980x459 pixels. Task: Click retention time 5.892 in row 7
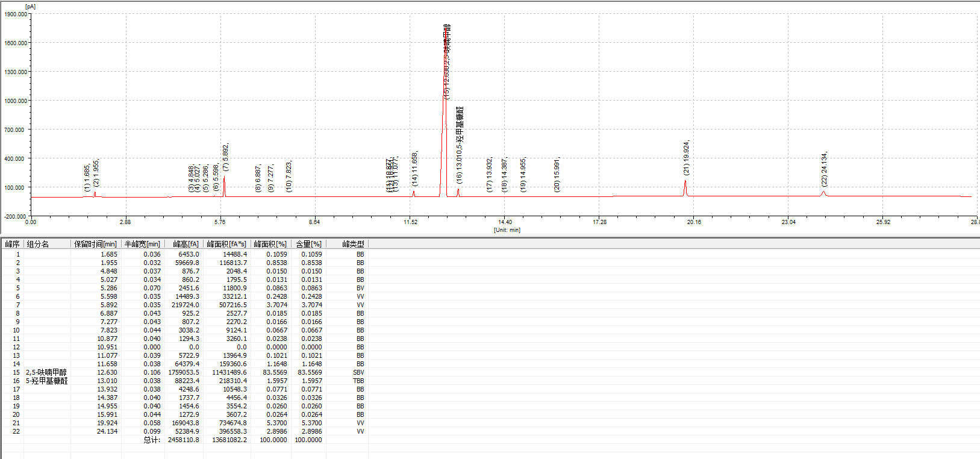(108, 305)
